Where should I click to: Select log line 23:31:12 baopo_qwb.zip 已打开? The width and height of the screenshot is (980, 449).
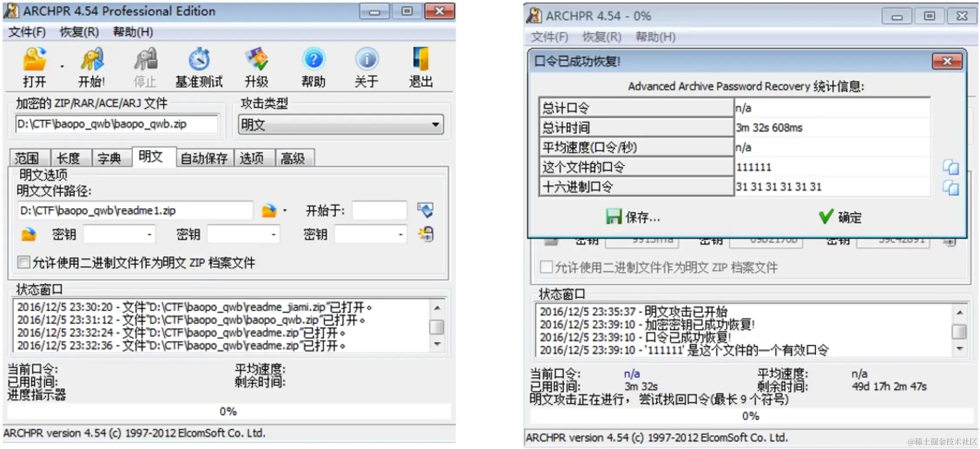[191, 320]
